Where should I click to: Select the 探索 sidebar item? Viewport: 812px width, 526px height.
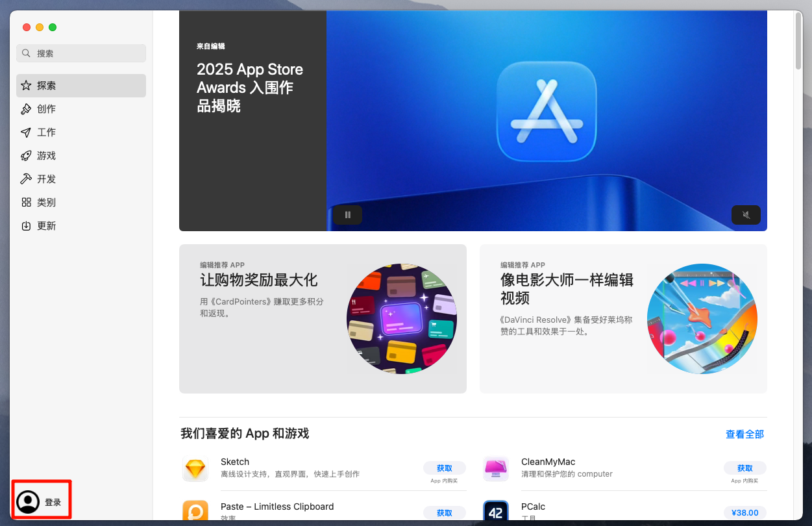[81, 86]
